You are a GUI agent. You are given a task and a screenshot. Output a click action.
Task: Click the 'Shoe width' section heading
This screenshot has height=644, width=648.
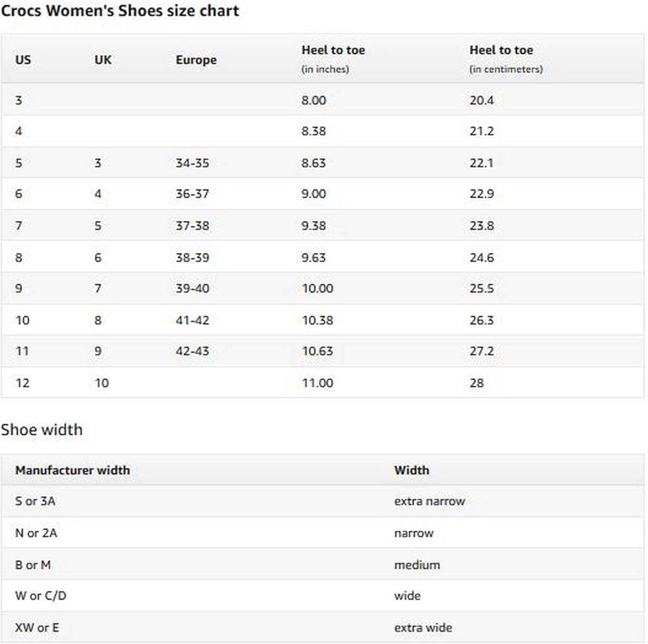click(x=41, y=430)
